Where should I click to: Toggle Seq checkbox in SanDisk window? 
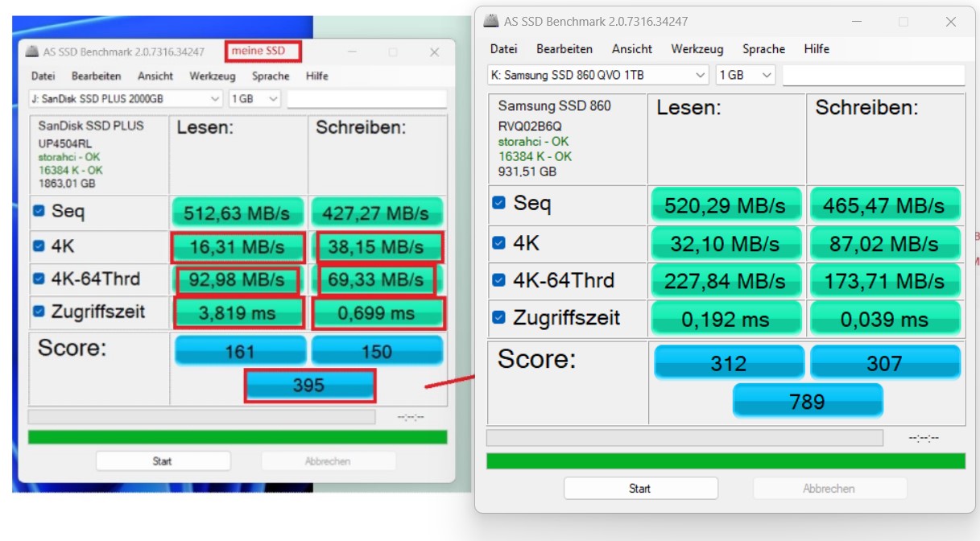(39, 211)
